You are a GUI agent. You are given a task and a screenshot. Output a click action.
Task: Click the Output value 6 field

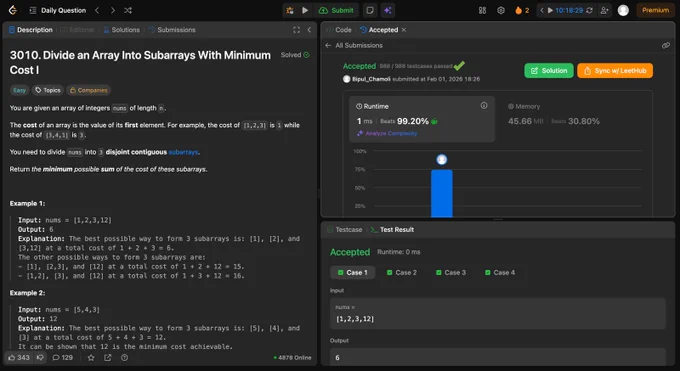498,358
